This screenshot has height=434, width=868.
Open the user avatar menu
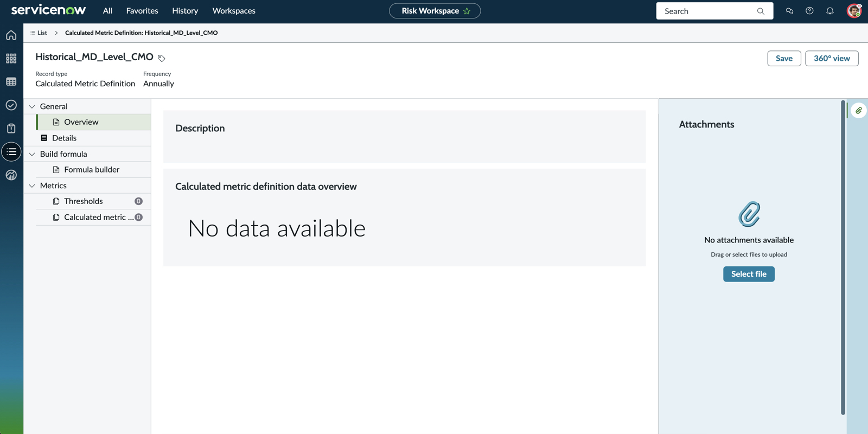[854, 11]
